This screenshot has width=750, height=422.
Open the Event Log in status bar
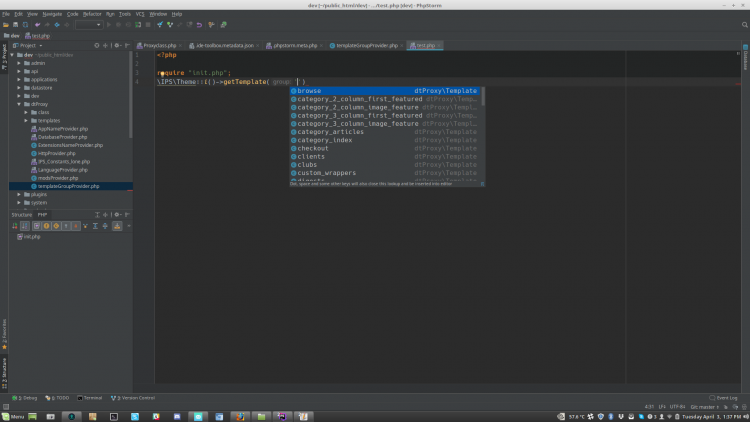(726, 398)
